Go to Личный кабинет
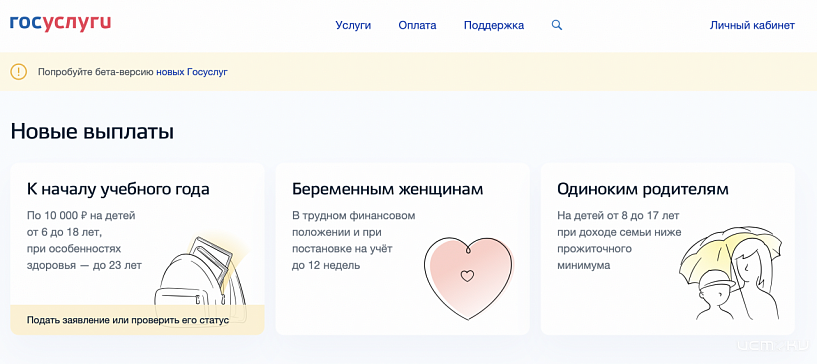Viewport: 817px width, 364px height. pos(752,25)
